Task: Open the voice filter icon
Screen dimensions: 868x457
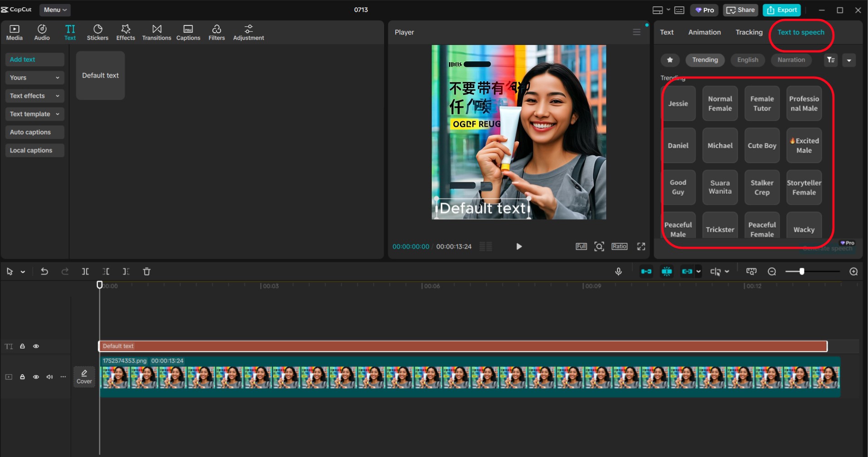Action: [831, 60]
